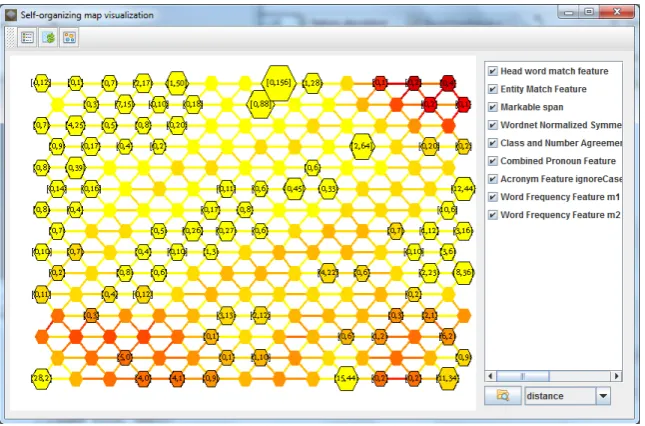Toggle the Markable span checkbox
The height and width of the screenshot is (426, 645).
point(492,107)
